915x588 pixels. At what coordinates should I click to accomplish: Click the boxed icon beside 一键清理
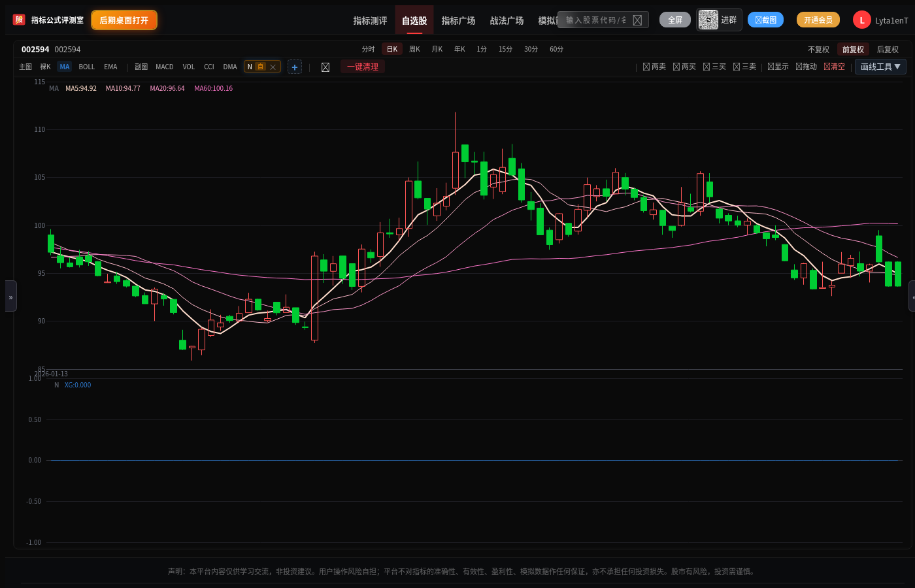325,67
